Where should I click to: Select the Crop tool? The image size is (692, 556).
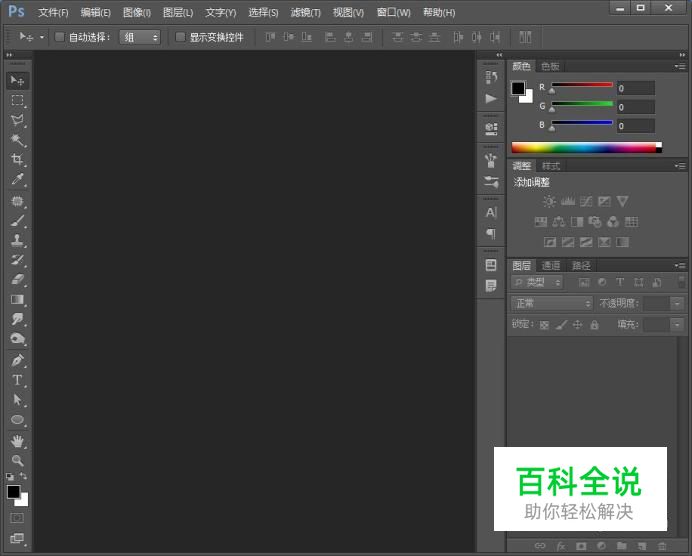coord(17,160)
